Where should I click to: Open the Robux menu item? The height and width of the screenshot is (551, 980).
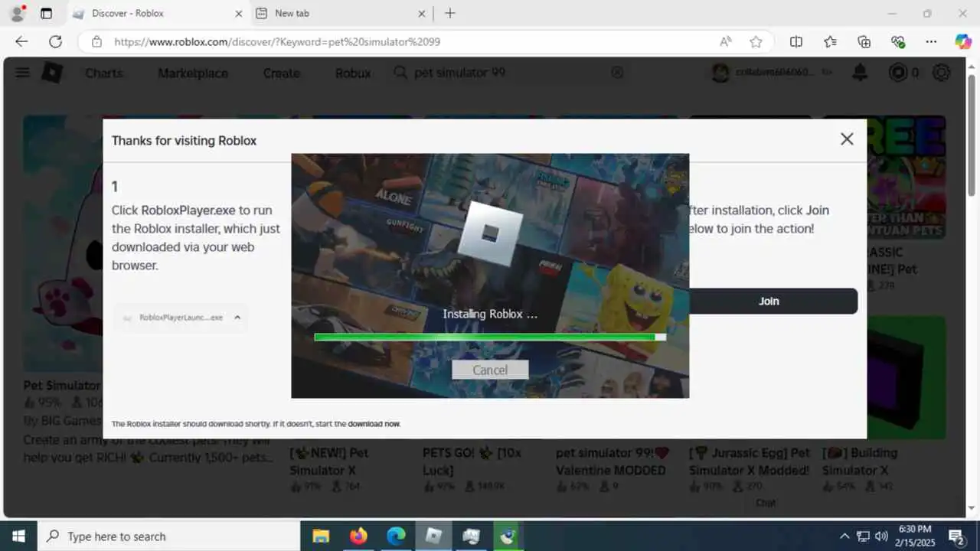pyautogui.click(x=353, y=73)
